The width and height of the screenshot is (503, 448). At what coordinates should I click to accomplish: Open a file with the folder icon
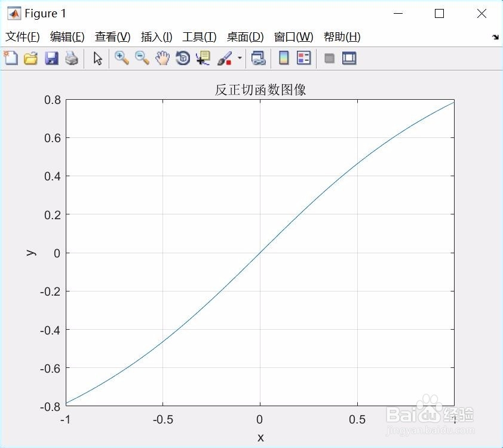31,59
